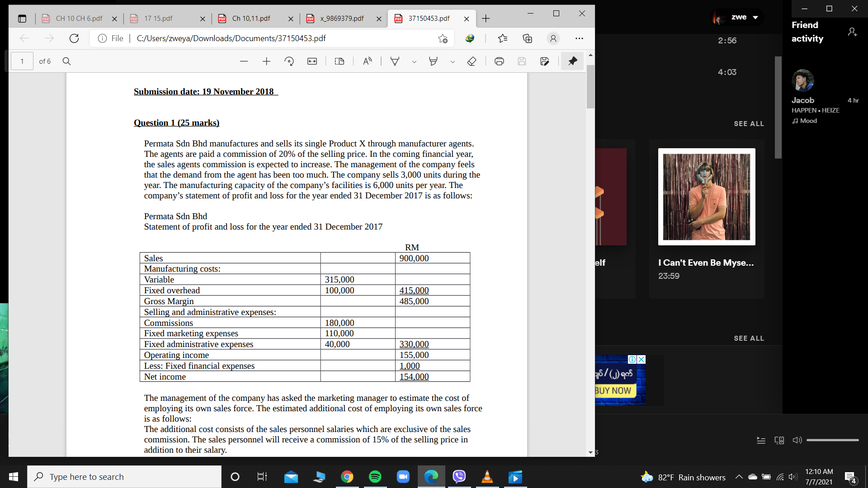Image resolution: width=868 pixels, height=488 pixels.
Task: Toggle Spotify connect to device icon
Action: (779, 440)
